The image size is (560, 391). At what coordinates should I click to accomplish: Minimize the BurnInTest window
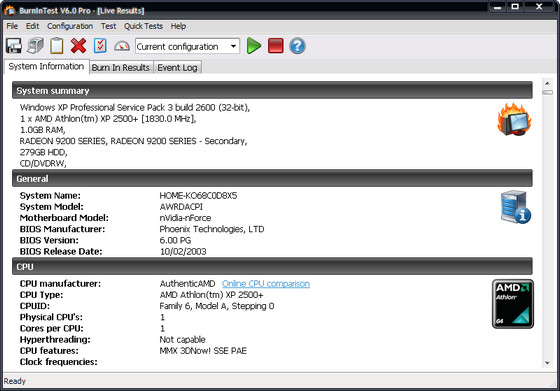(498, 7)
